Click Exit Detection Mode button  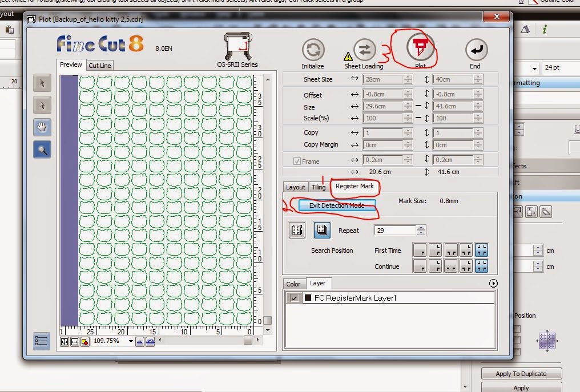[x=337, y=205]
